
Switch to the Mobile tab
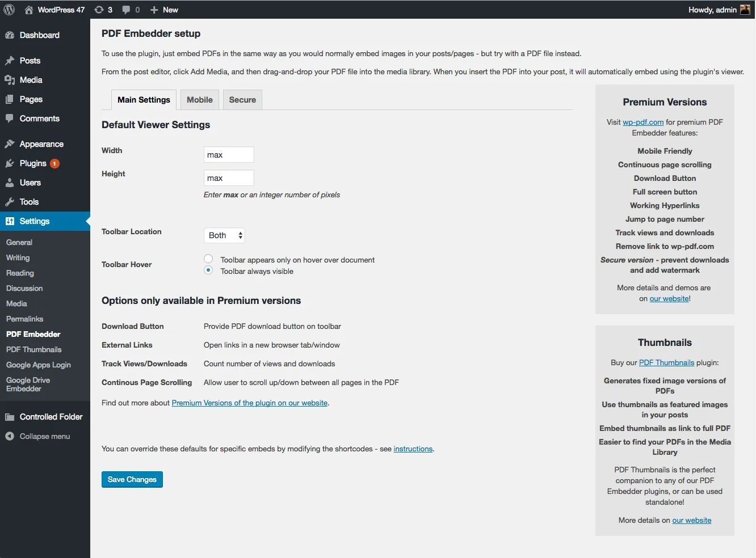pos(199,99)
